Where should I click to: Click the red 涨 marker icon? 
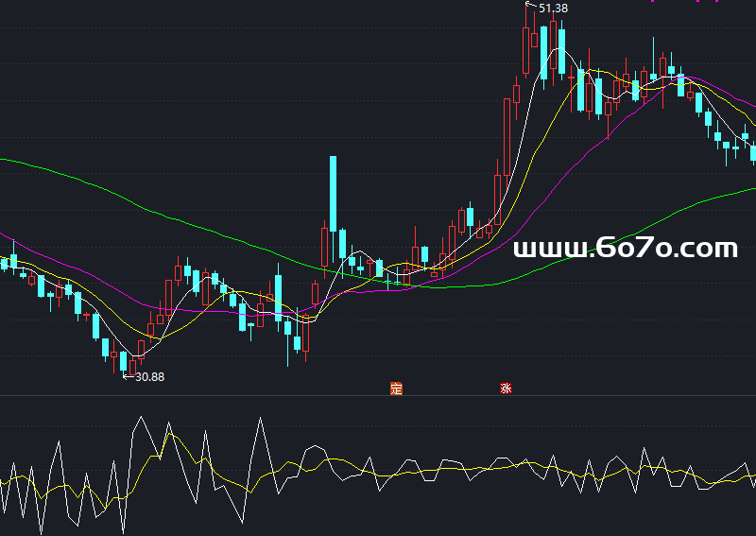[506, 388]
